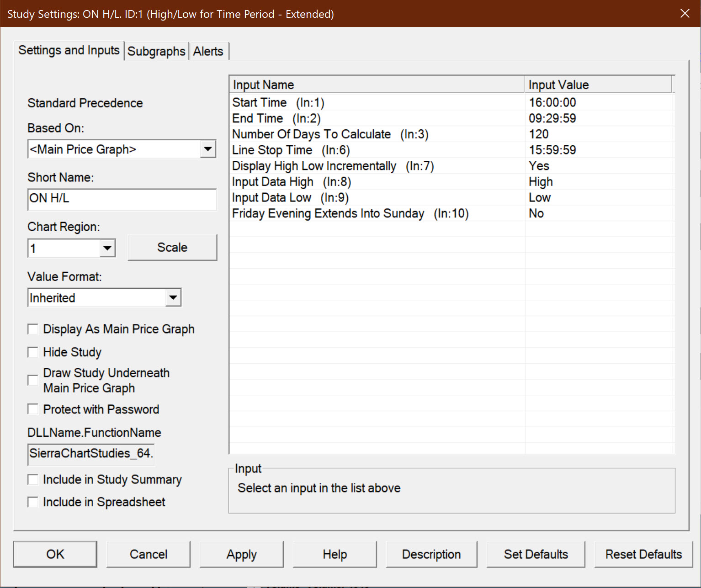
Task: Open the Chart Region dropdown
Action: (107, 249)
